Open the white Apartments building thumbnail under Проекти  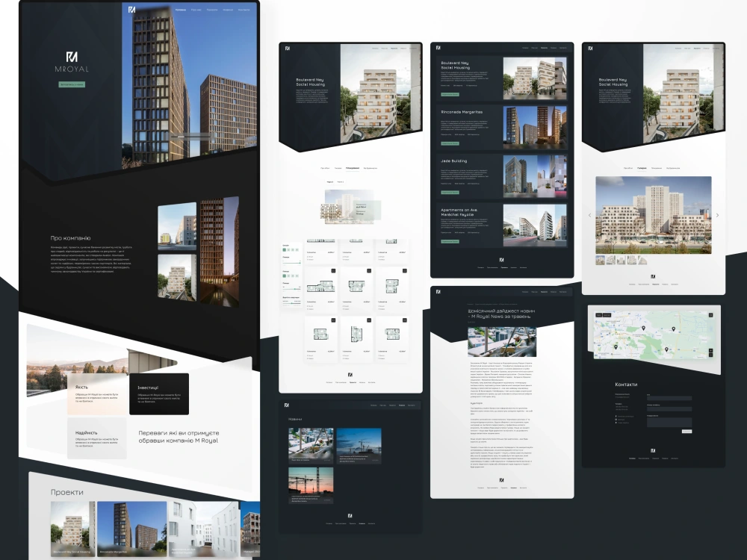(x=203, y=529)
